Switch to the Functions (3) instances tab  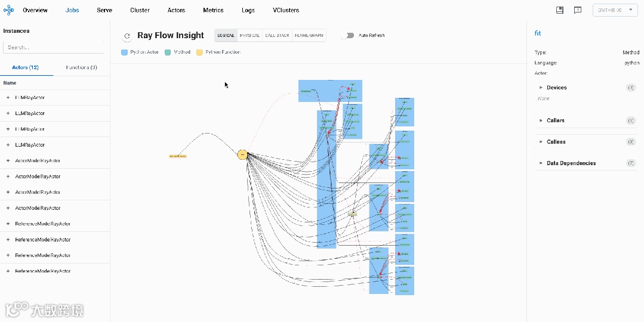[81, 67]
